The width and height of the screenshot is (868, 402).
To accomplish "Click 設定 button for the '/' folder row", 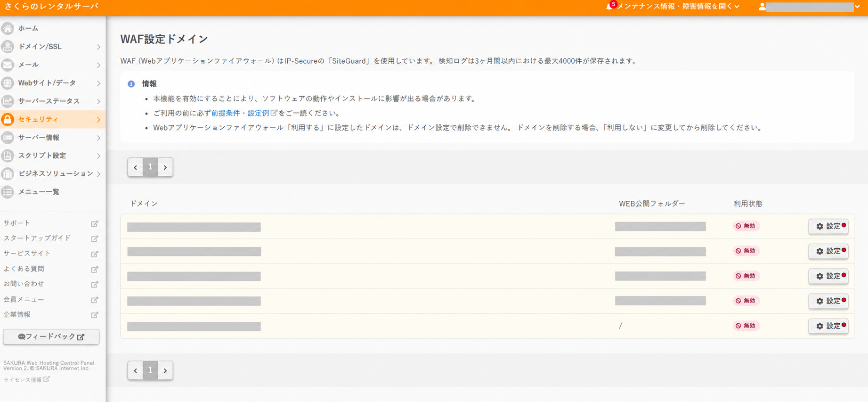I will [x=828, y=326].
